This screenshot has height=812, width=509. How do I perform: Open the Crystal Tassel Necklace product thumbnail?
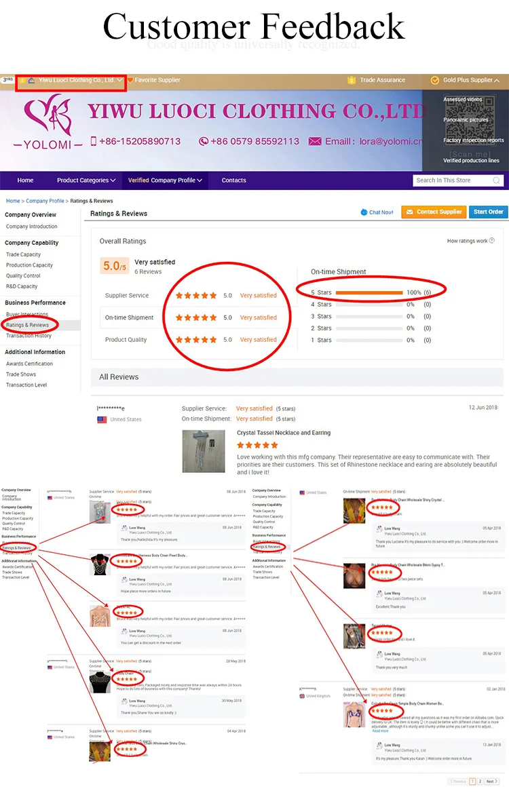pyautogui.click(x=204, y=450)
